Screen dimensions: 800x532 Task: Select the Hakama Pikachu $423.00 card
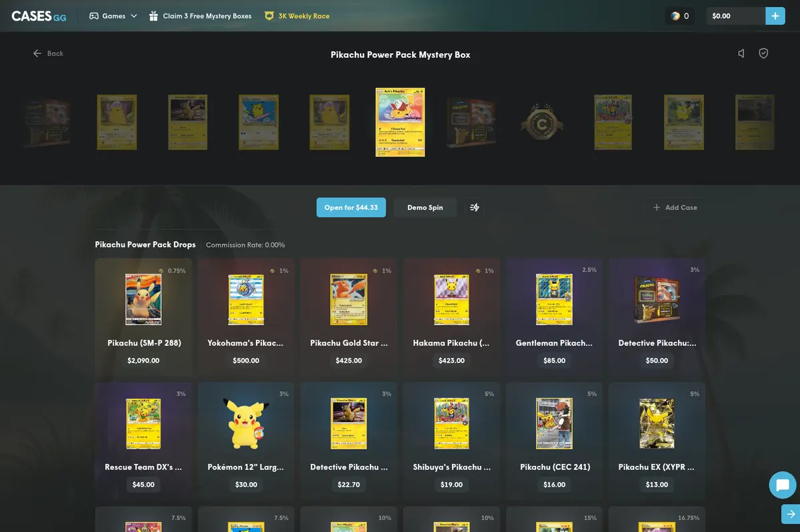(x=451, y=317)
